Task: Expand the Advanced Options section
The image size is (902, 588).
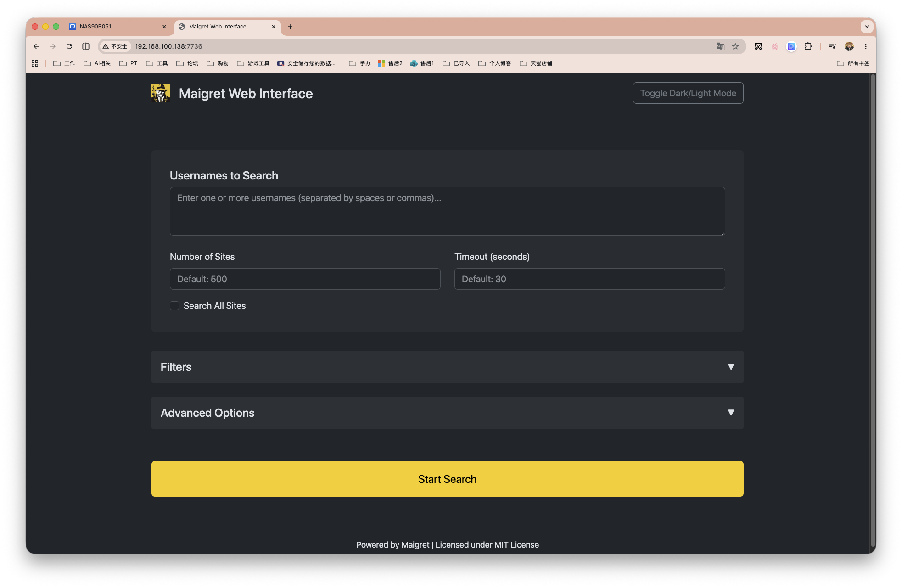Action: tap(448, 413)
